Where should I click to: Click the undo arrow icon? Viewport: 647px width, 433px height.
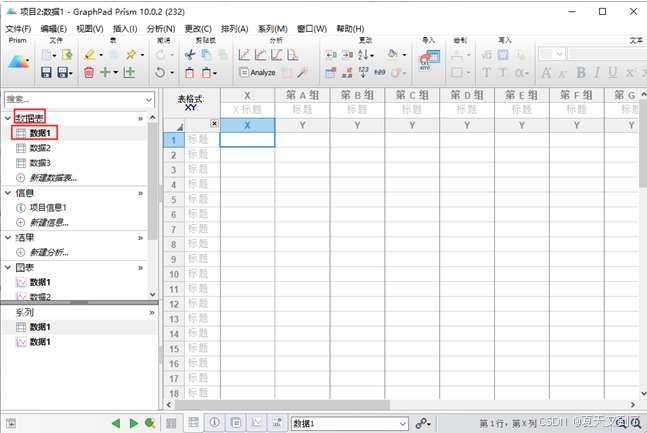pos(160,73)
